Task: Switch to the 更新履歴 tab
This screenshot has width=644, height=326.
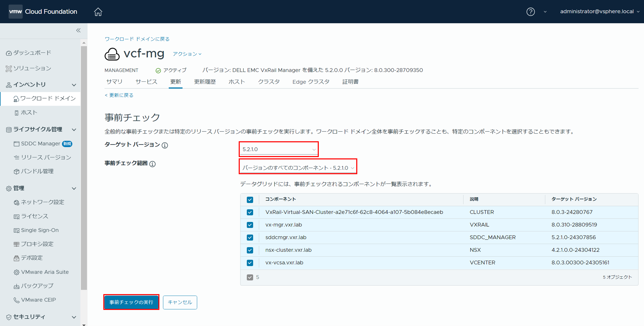Action: 205,82
